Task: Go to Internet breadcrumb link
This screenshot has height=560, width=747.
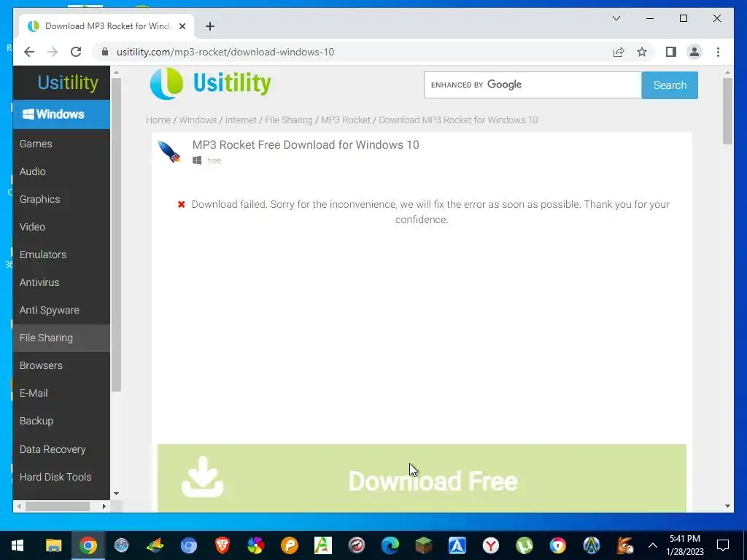Action: point(241,120)
